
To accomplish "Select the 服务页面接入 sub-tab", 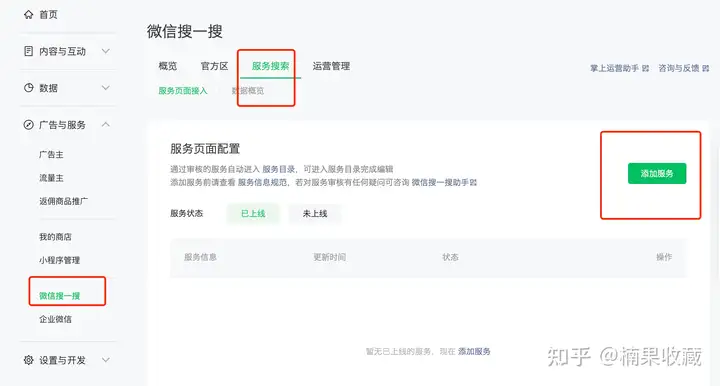I will [183, 91].
